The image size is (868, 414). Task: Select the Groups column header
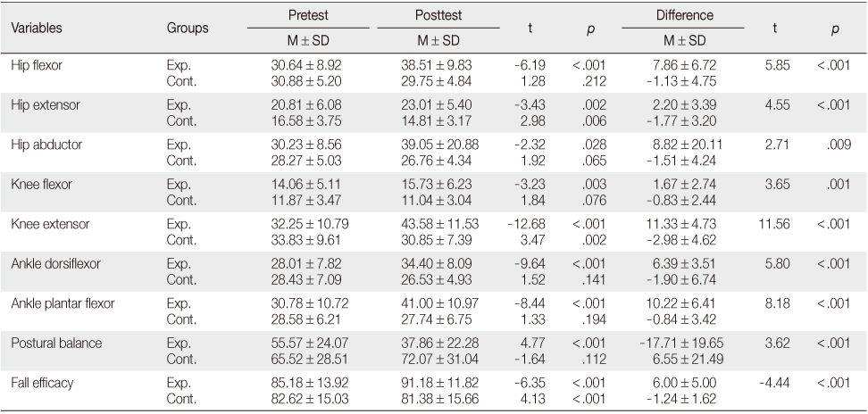click(188, 28)
